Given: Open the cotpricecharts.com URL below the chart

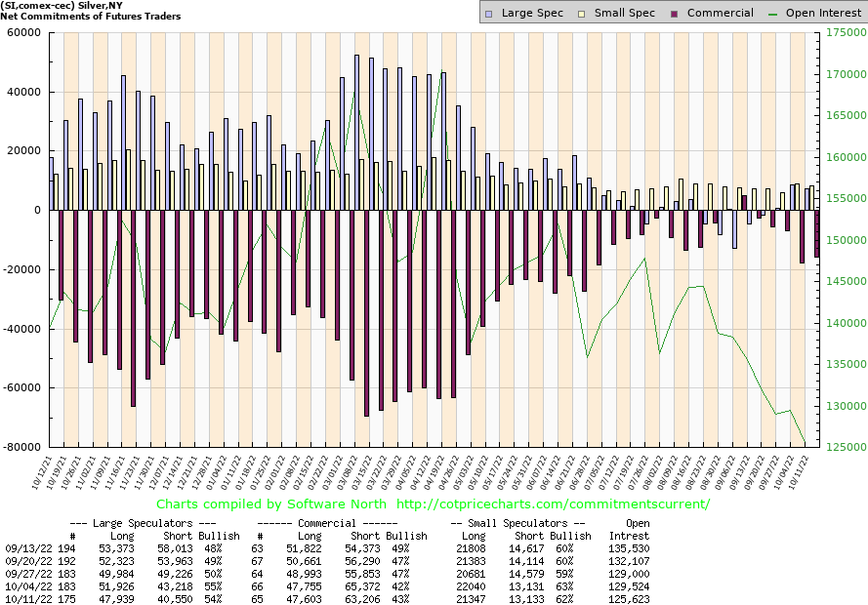Looking at the screenshot, I should pyautogui.click(x=554, y=504).
